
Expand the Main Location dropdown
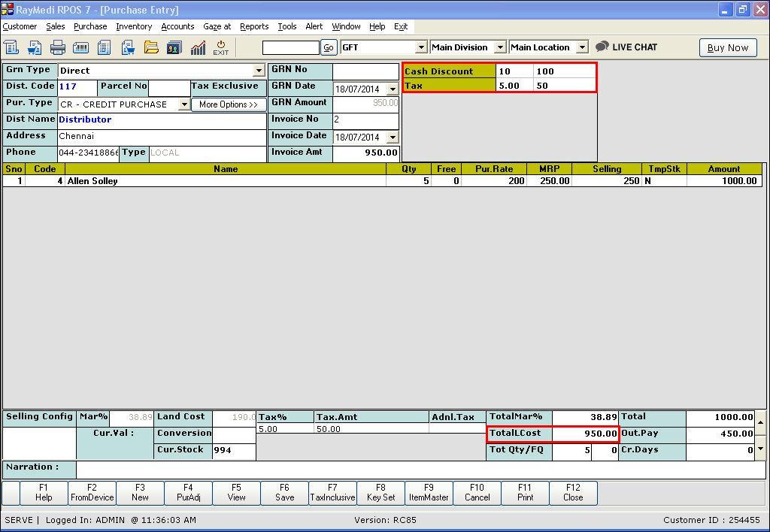point(581,47)
